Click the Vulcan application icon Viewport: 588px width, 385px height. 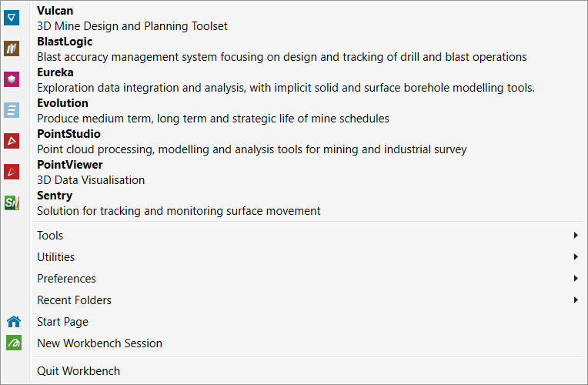click(x=12, y=18)
